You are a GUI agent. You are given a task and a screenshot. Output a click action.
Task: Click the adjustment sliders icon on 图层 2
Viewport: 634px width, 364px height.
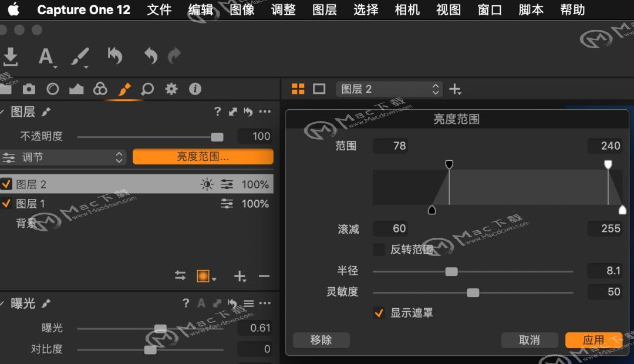[x=227, y=184]
